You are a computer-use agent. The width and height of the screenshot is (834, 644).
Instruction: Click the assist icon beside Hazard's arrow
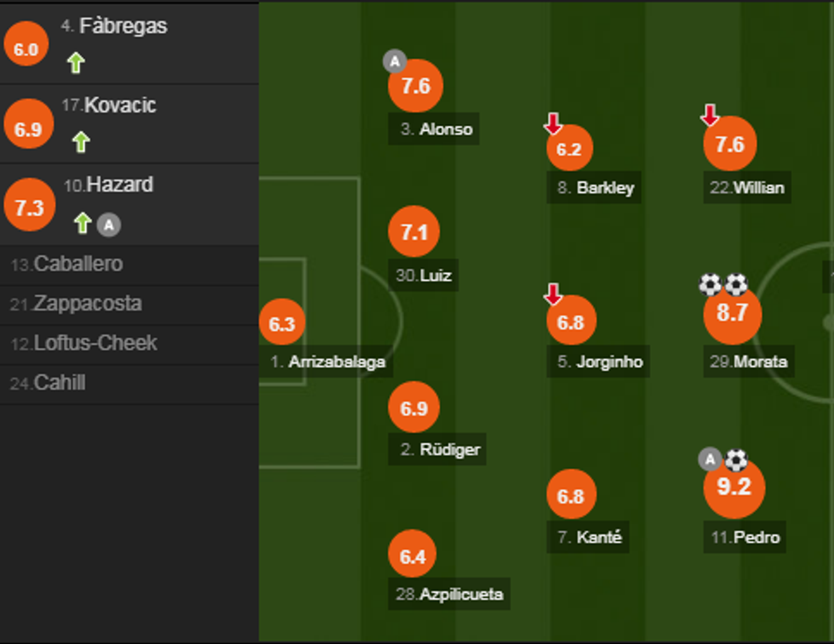coord(108,225)
